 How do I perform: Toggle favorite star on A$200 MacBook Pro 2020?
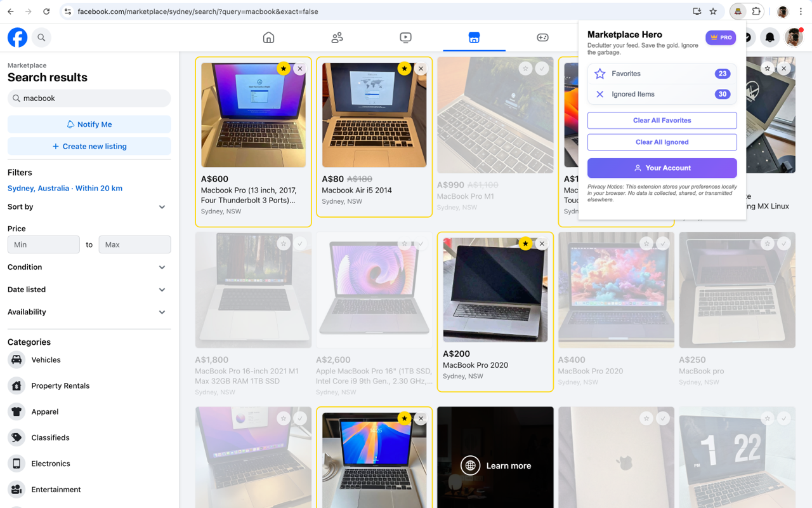(525, 244)
